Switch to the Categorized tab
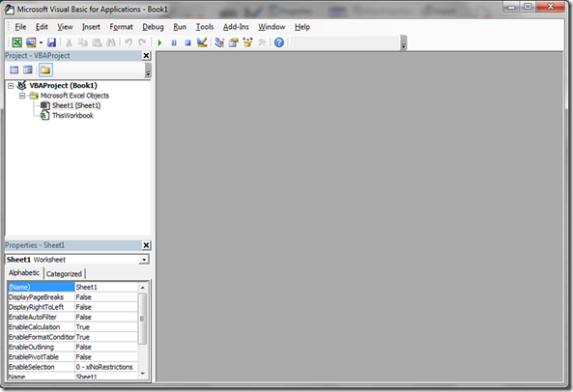573x392 pixels. click(x=64, y=274)
